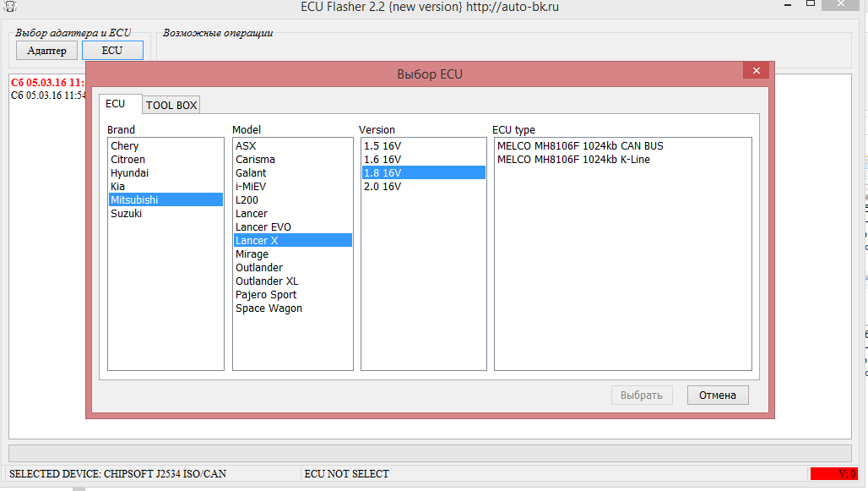The height and width of the screenshot is (491, 868).
Task: Switch to the TOOL BOX tab
Action: coord(171,105)
